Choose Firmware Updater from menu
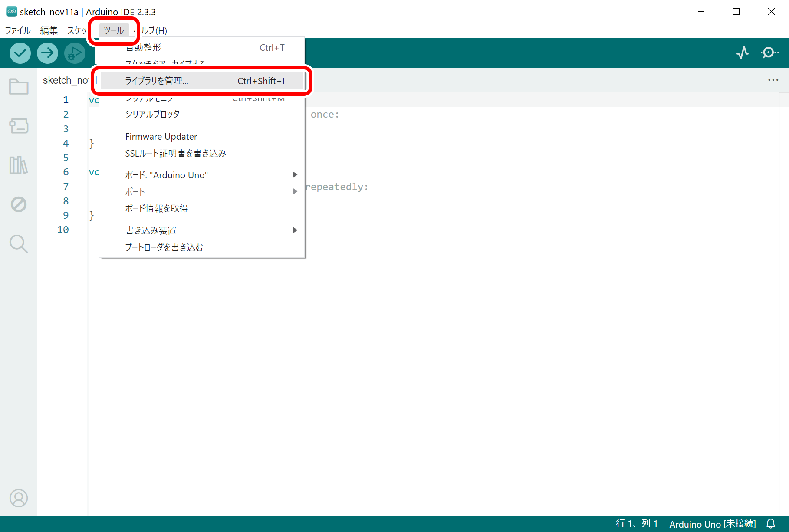 [x=161, y=137]
